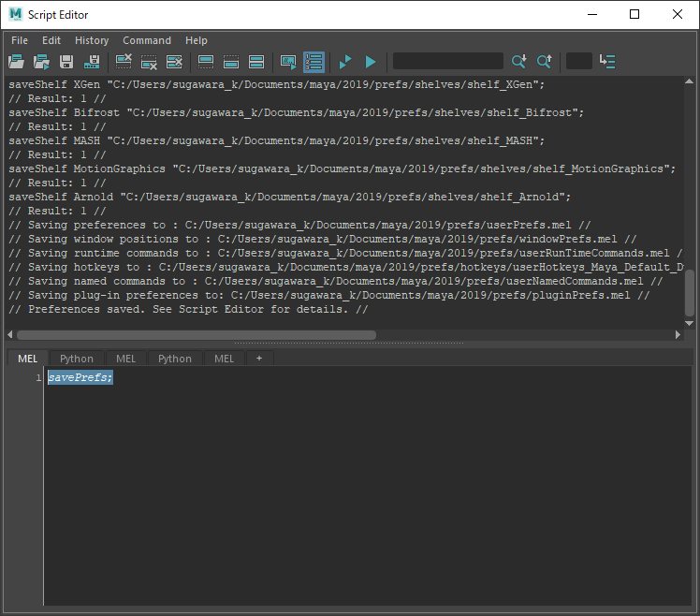Show history pane only icon
The width and height of the screenshot is (700, 616).
click(x=205, y=62)
